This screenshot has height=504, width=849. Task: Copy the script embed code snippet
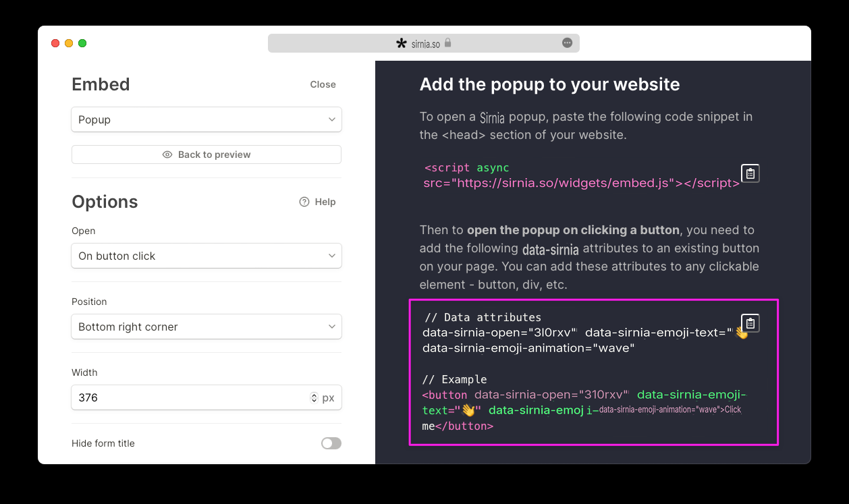pyautogui.click(x=750, y=173)
